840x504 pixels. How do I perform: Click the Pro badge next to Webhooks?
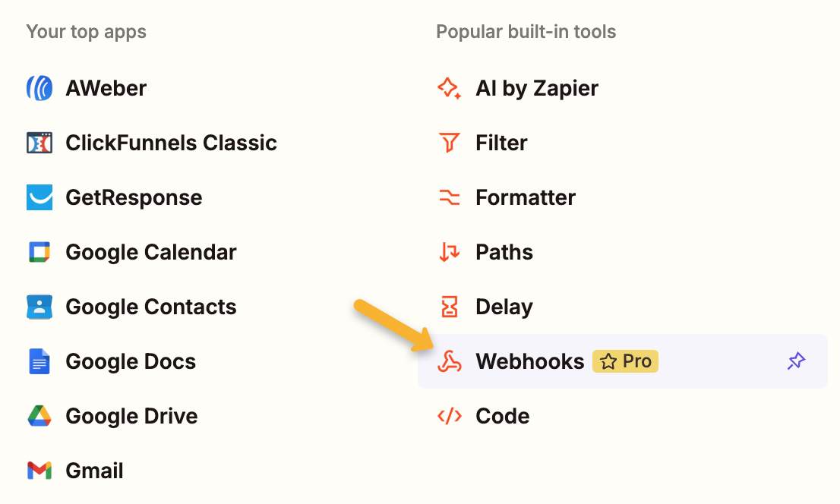[x=625, y=361]
